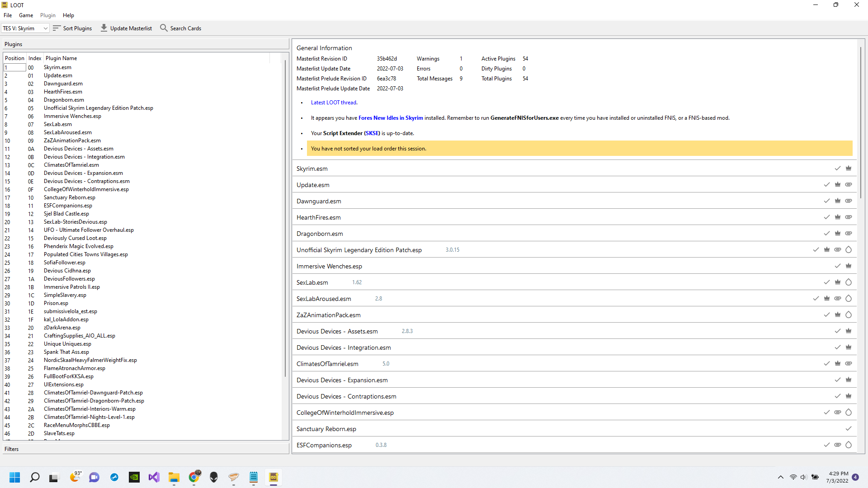The height and width of the screenshot is (488, 868).
Task: Click the ClimatesOfTamriel.esm card title
Action: [x=327, y=364]
